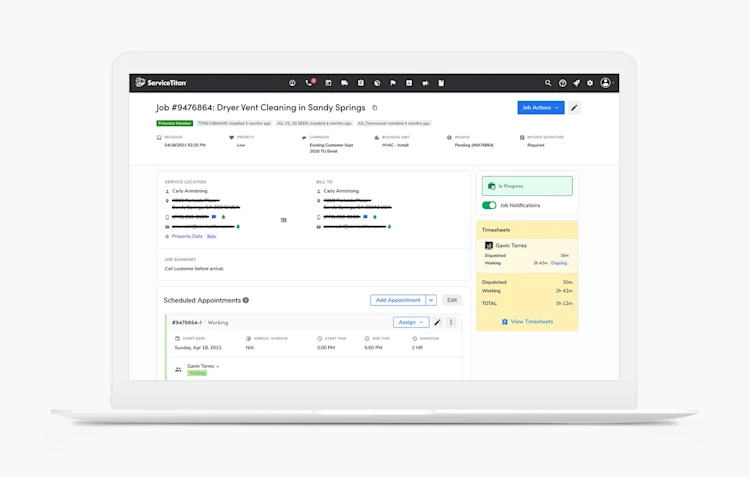This screenshot has width=750, height=477.
Task: Click the TOTAL 3h 12m row in Timesheets
Action: click(x=527, y=303)
